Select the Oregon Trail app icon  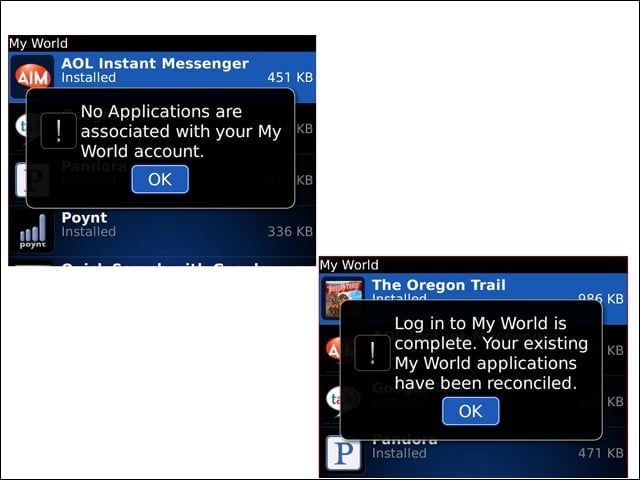[x=343, y=298]
